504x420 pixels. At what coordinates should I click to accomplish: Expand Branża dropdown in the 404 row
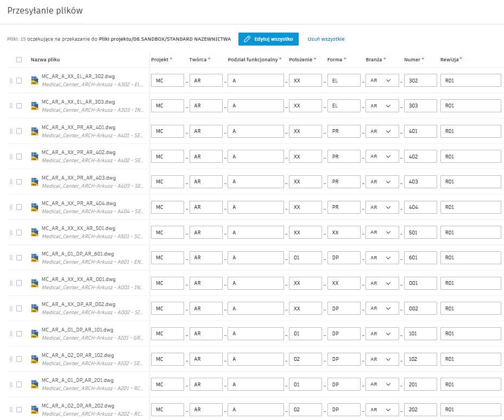[381, 207]
